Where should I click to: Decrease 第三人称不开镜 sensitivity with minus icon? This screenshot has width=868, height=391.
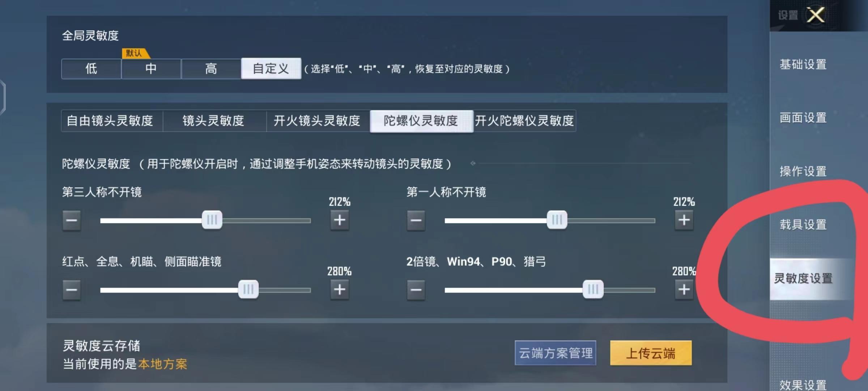72,220
